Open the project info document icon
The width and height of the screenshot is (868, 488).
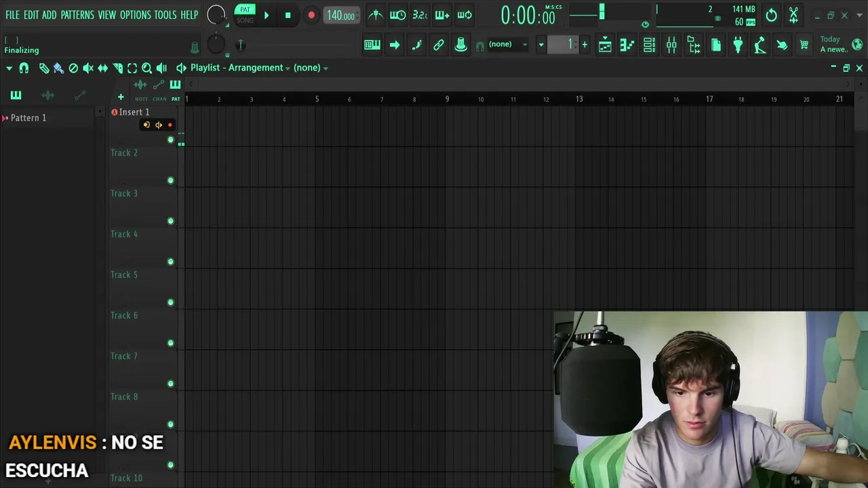716,45
